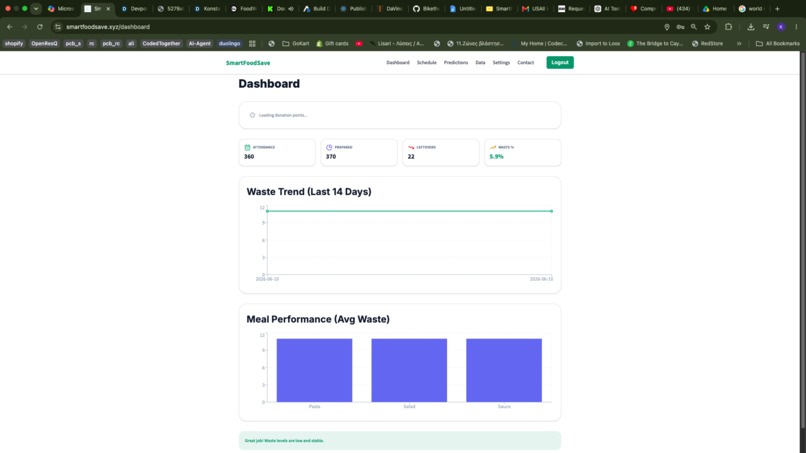The width and height of the screenshot is (806, 453).
Task: Click the Sauce bar in Meal Performance chart
Action: pyautogui.click(x=504, y=370)
